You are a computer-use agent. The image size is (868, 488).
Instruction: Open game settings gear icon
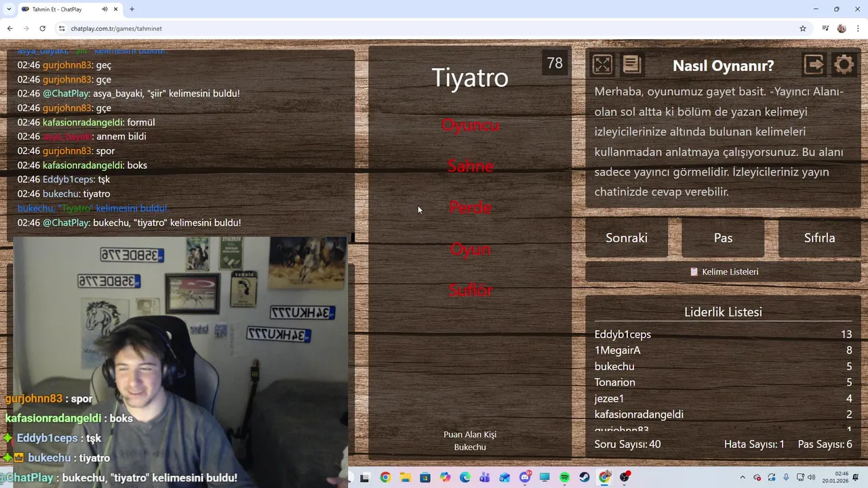(x=844, y=64)
